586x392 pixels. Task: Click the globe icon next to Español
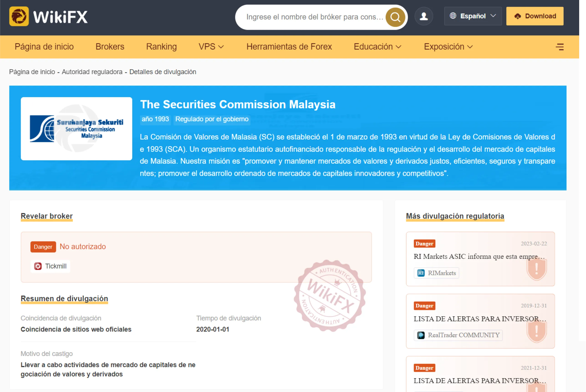pos(453,16)
